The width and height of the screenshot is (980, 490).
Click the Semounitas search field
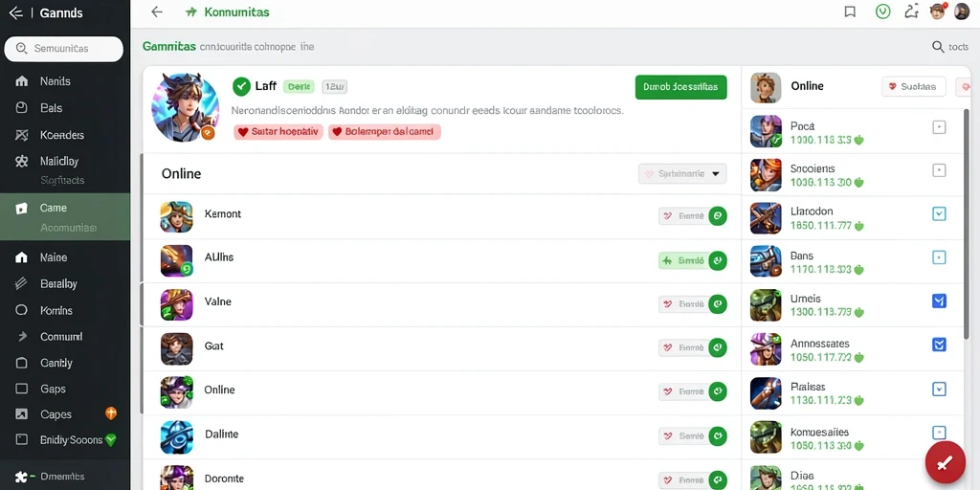coord(64,49)
